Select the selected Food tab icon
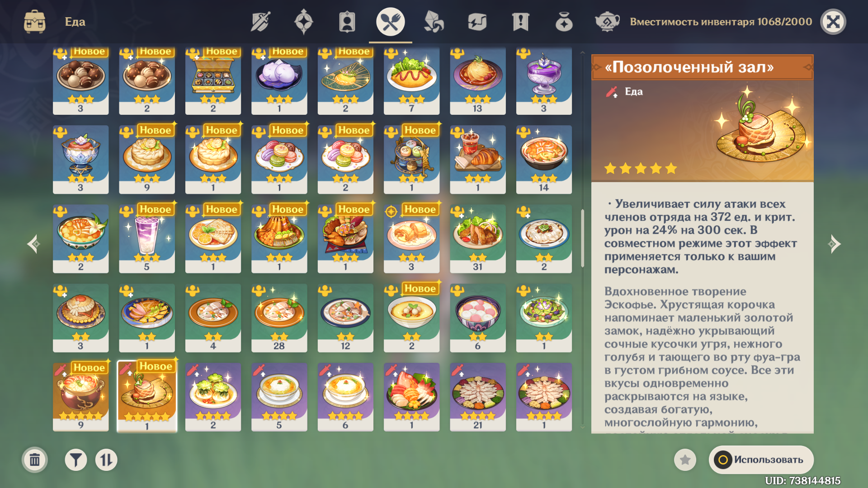 click(x=391, y=22)
